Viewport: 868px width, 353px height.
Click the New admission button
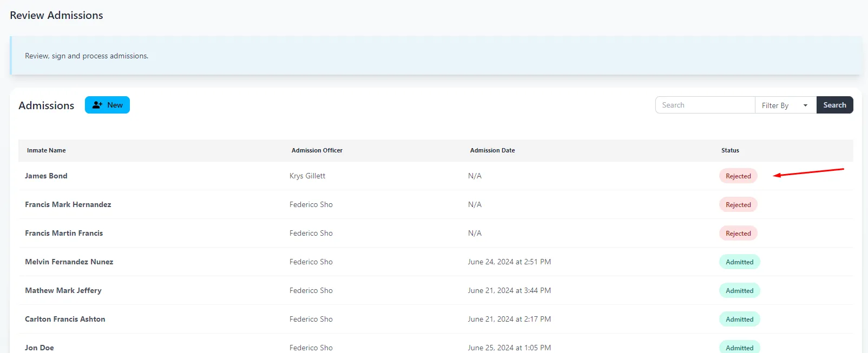point(107,105)
